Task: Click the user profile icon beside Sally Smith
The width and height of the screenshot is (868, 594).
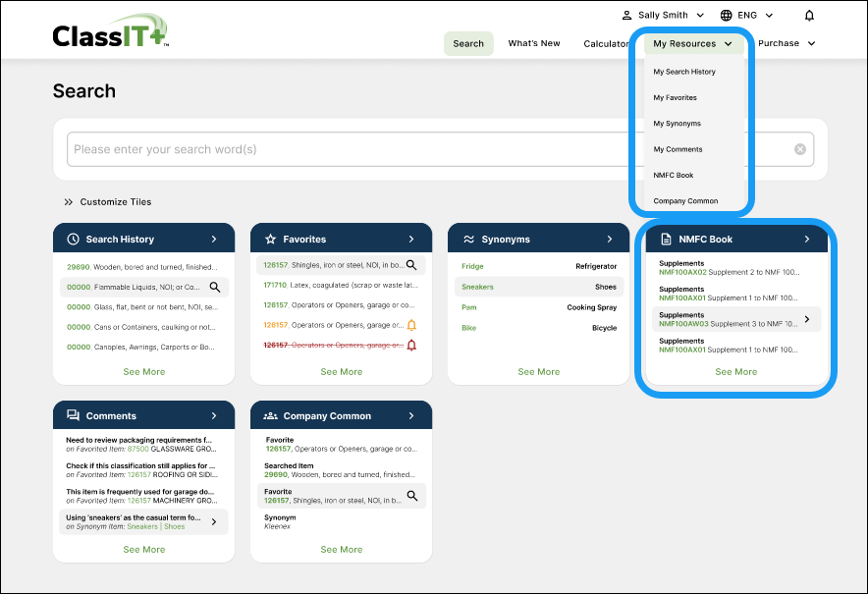Action: 626,16
